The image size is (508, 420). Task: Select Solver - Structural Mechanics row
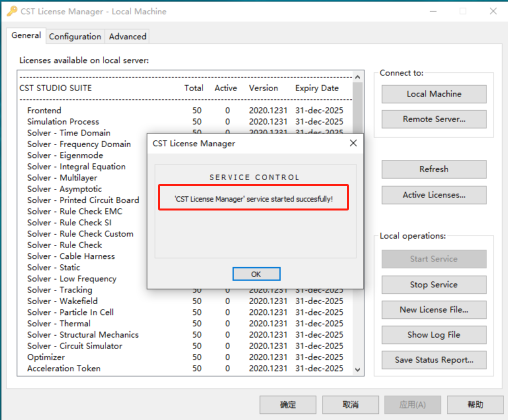185,335
